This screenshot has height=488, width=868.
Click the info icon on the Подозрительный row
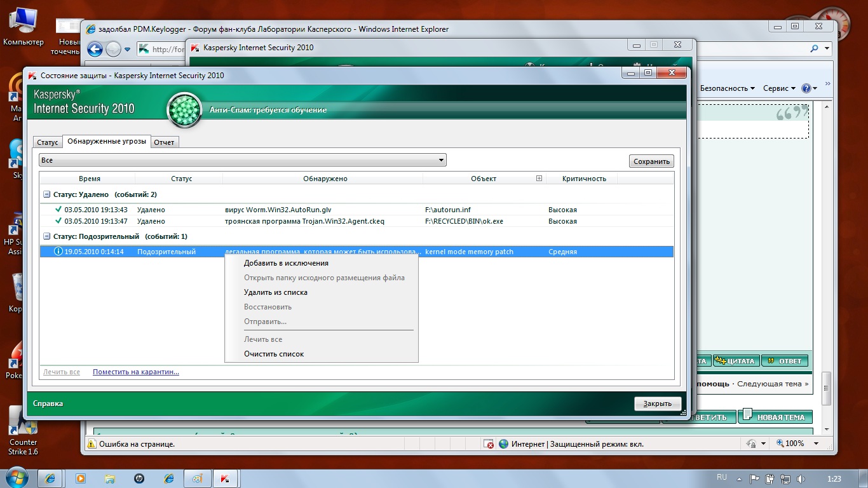pyautogui.click(x=58, y=252)
